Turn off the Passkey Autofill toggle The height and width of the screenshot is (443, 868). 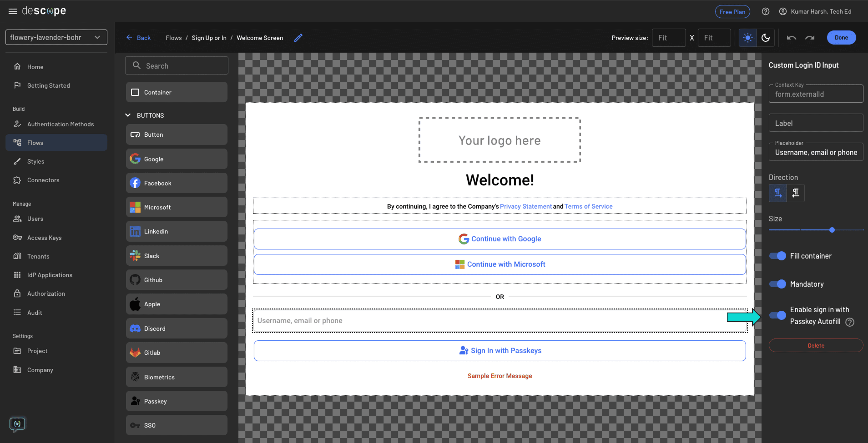click(777, 315)
